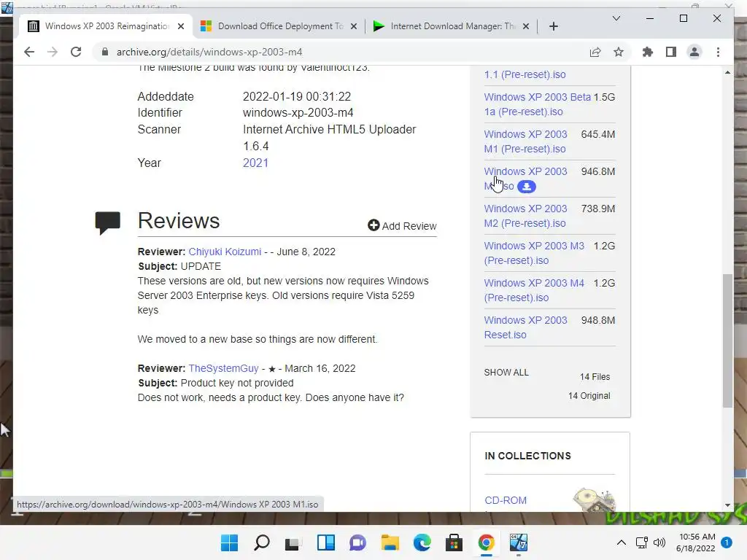Download the 946.8M Windows XP 2003 M1.iso
Screen dimensions: 747x560
tap(525, 179)
